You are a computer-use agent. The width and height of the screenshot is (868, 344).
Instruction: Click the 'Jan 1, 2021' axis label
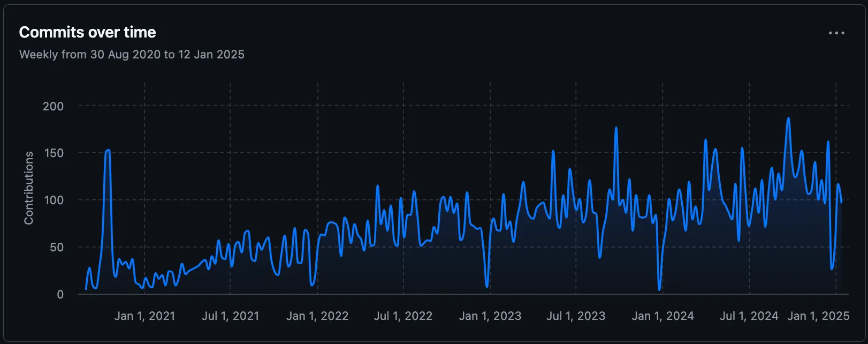click(144, 316)
